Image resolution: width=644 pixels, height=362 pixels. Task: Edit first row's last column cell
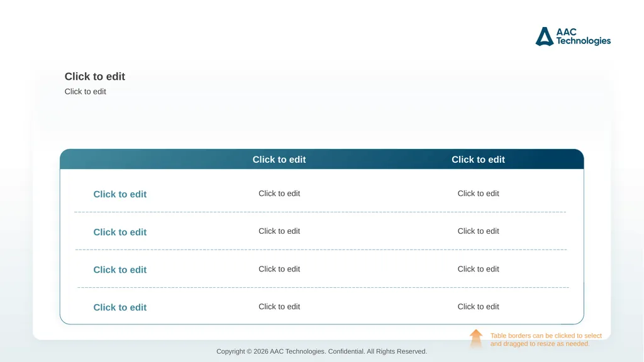(479, 194)
